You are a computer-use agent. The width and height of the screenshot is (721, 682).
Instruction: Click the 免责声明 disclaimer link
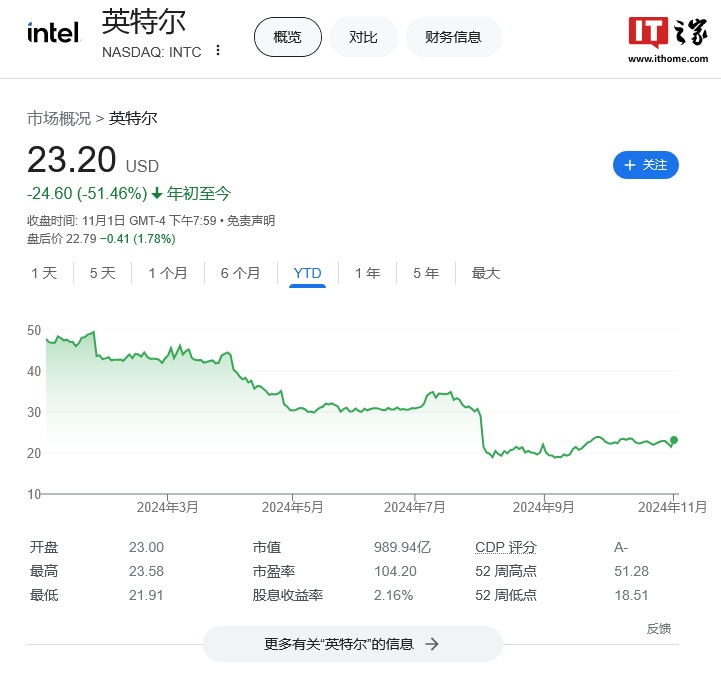[x=250, y=221]
